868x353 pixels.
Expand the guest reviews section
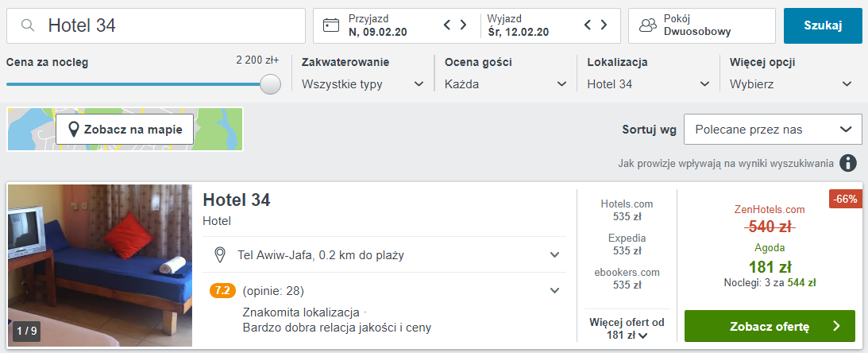point(554,291)
